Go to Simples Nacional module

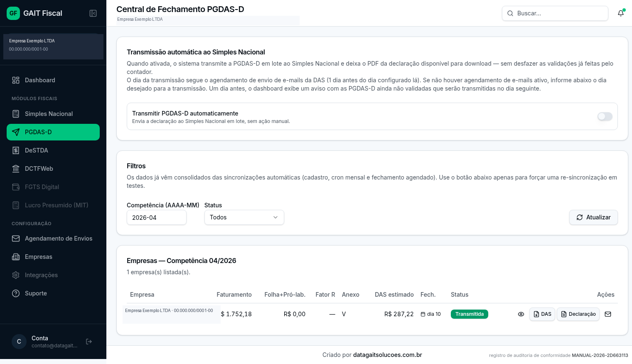coord(53,114)
